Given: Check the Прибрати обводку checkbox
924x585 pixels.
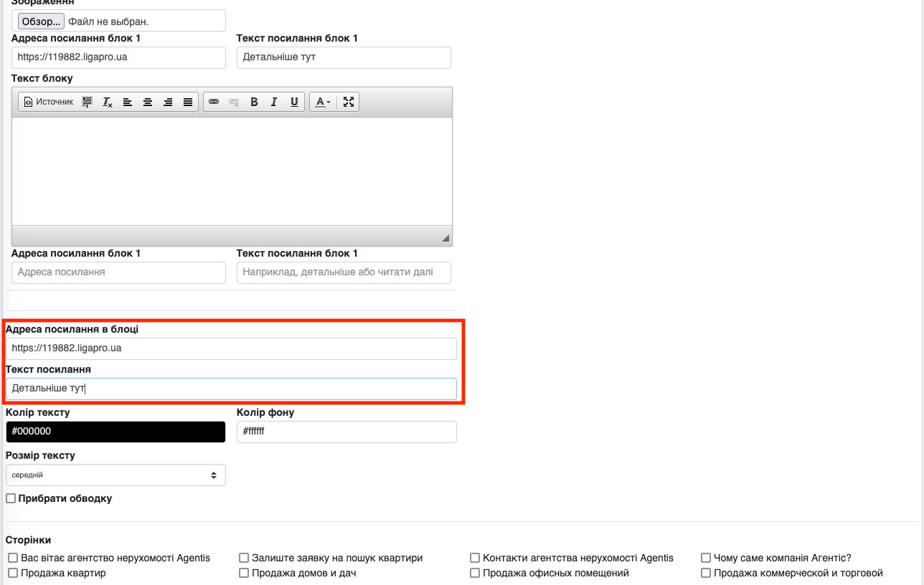Looking at the screenshot, I should pos(11,498).
